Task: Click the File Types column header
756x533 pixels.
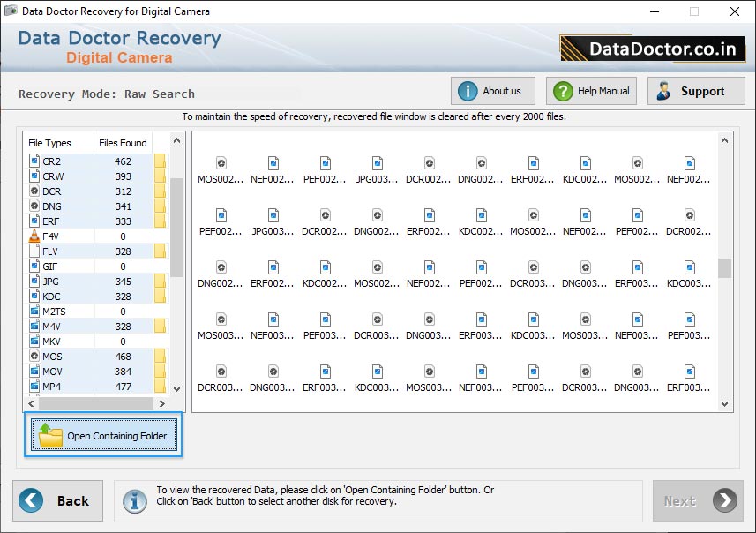Action: 50,143
